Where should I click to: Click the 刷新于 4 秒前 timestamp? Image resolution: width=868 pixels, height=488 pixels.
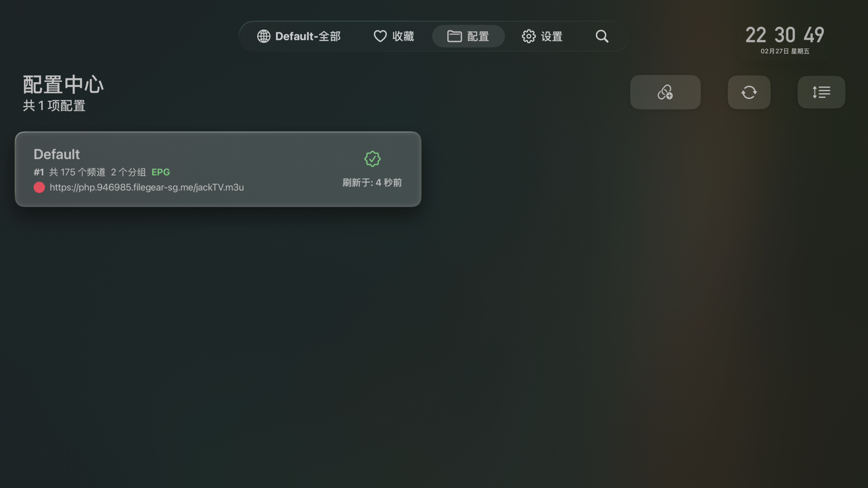pos(372,183)
